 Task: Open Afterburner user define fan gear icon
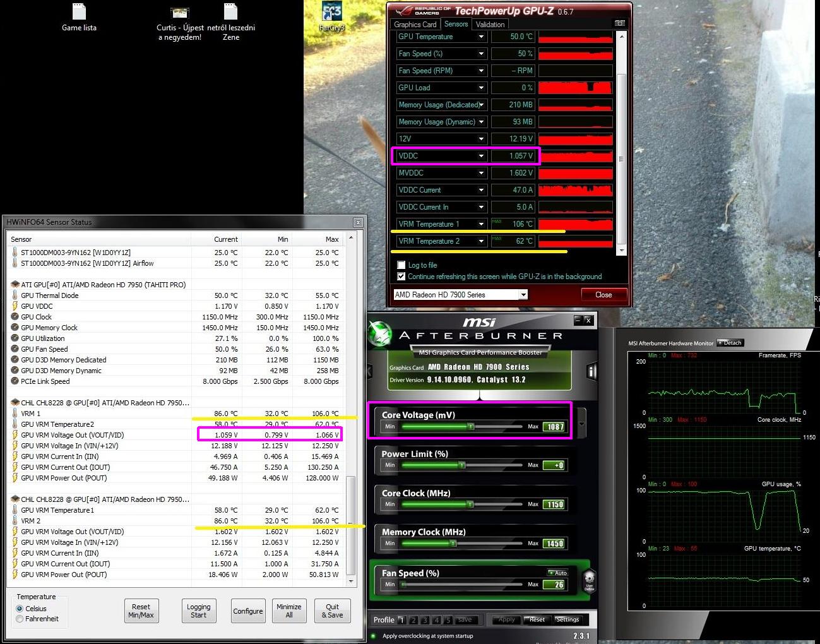pyautogui.click(x=589, y=580)
